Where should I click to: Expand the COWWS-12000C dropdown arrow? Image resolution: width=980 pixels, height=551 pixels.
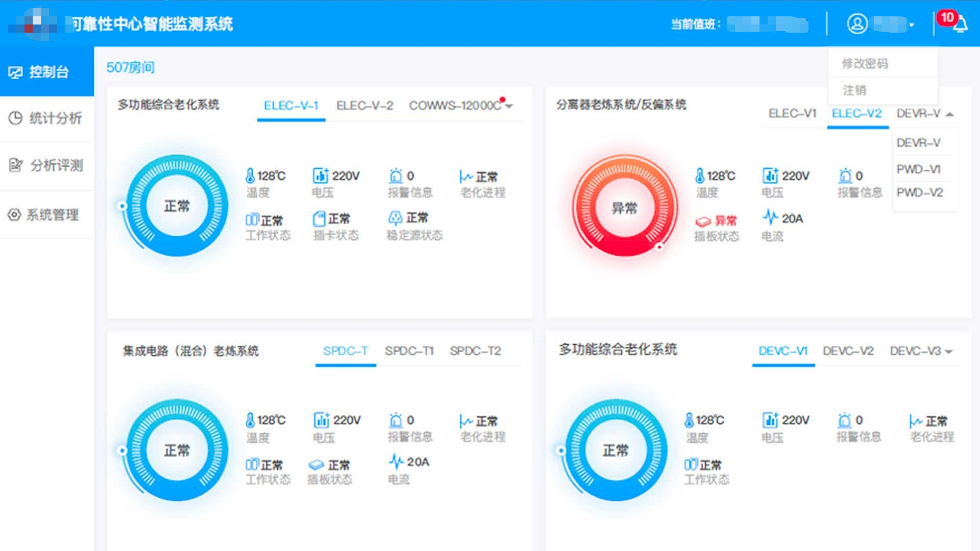509,106
